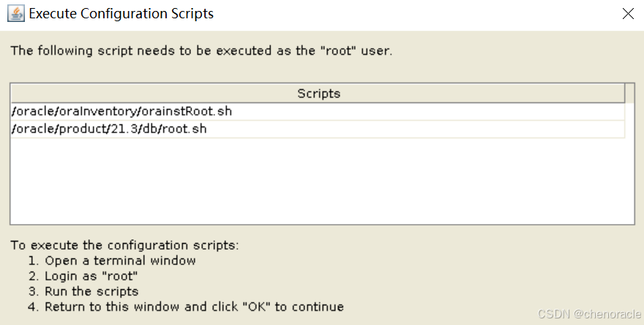644x325 pixels.
Task: Close the Execute Configuration Scripts dialog
Action: tap(628, 14)
